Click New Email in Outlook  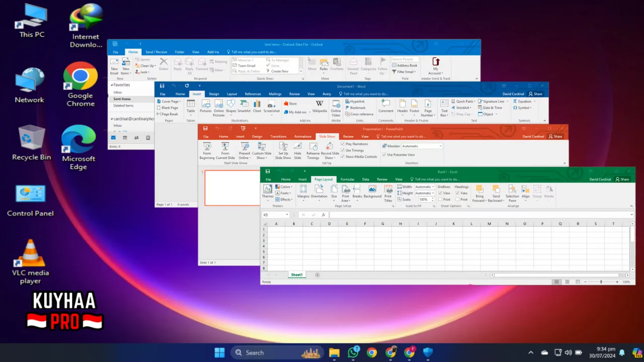[x=114, y=66]
